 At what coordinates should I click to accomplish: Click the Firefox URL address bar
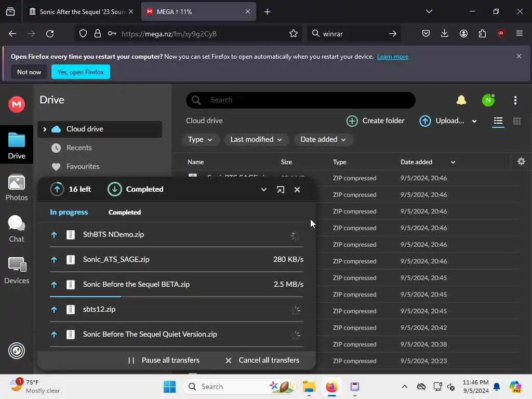click(189, 34)
